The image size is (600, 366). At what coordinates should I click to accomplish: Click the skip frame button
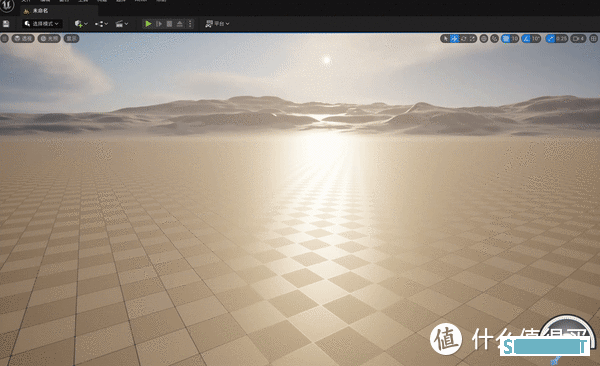(x=159, y=24)
